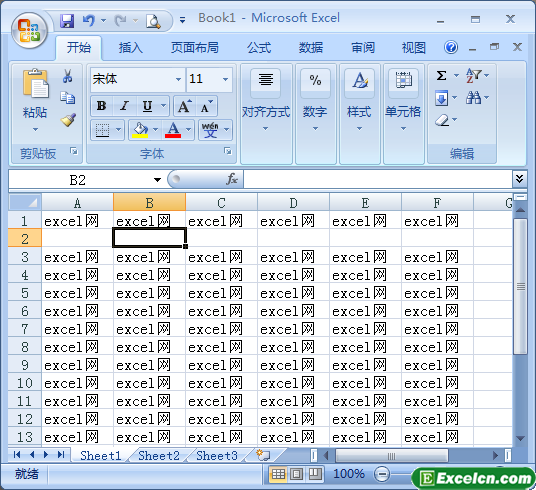The height and width of the screenshot is (490, 536).
Task: Expand the Name Box dropdown arrow
Action: 157,180
